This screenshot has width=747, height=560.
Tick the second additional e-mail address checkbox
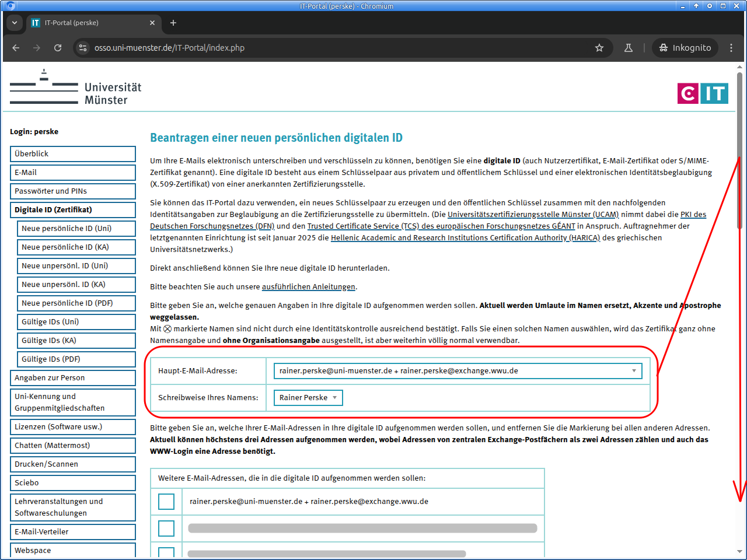click(x=166, y=528)
